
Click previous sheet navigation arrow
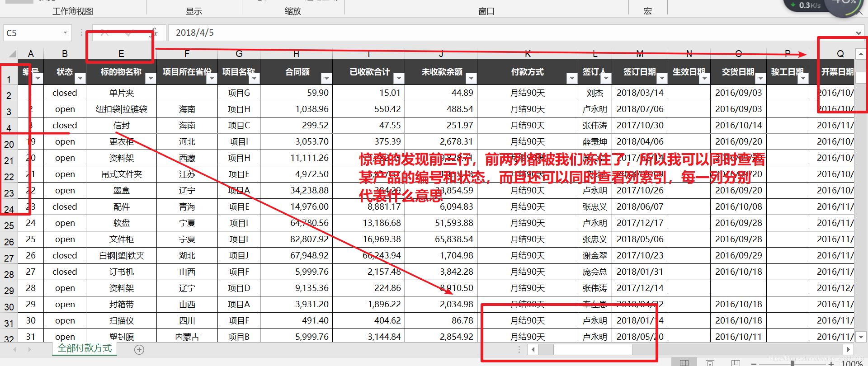[x=14, y=349]
